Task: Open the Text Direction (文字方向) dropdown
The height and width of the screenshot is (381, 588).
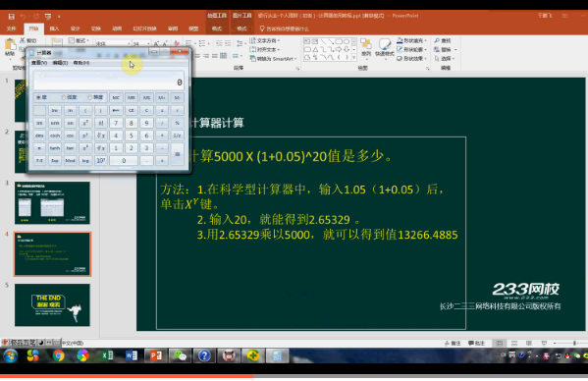Action: click(x=265, y=40)
